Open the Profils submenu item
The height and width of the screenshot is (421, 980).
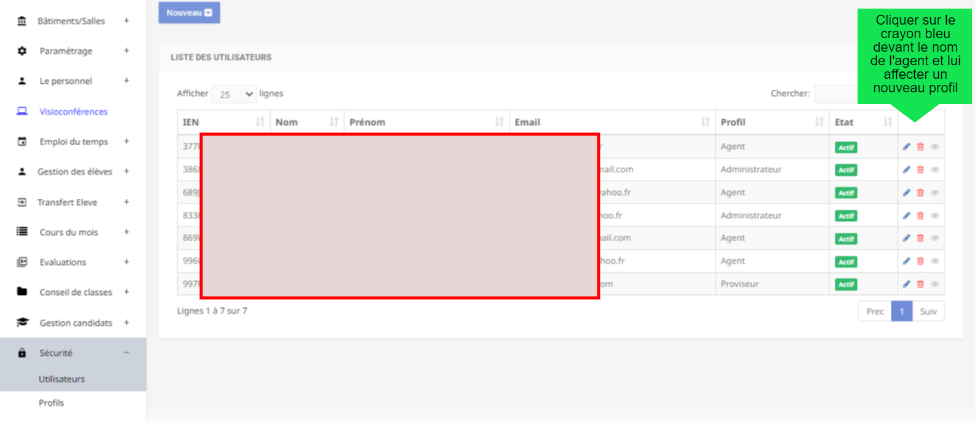point(52,403)
